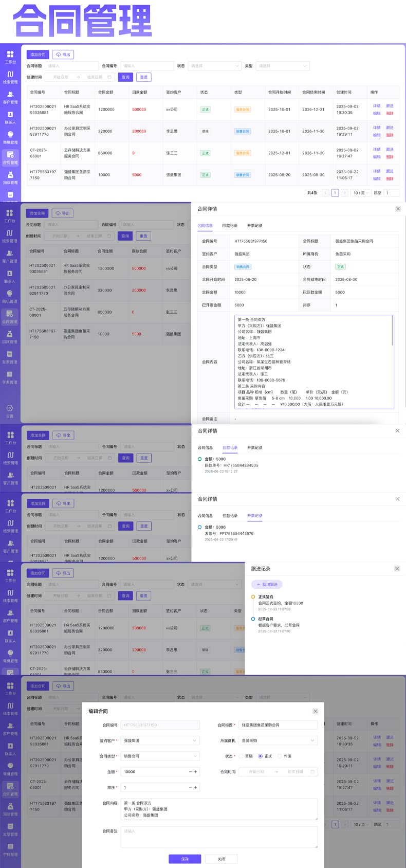The width and height of the screenshot is (406, 868).
Task: Open 字典管理 in sidebar beside contract info panel
Action: pyautogui.click(x=10, y=377)
